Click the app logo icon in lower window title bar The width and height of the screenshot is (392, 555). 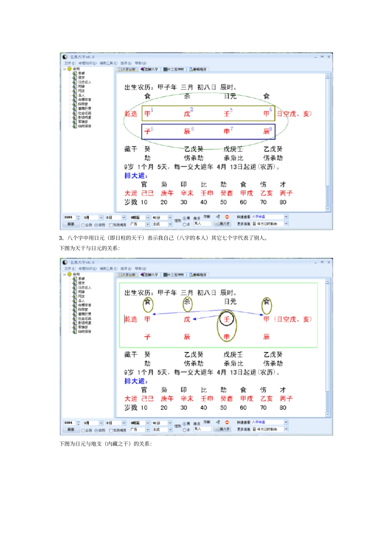click(x=65, y=262)
